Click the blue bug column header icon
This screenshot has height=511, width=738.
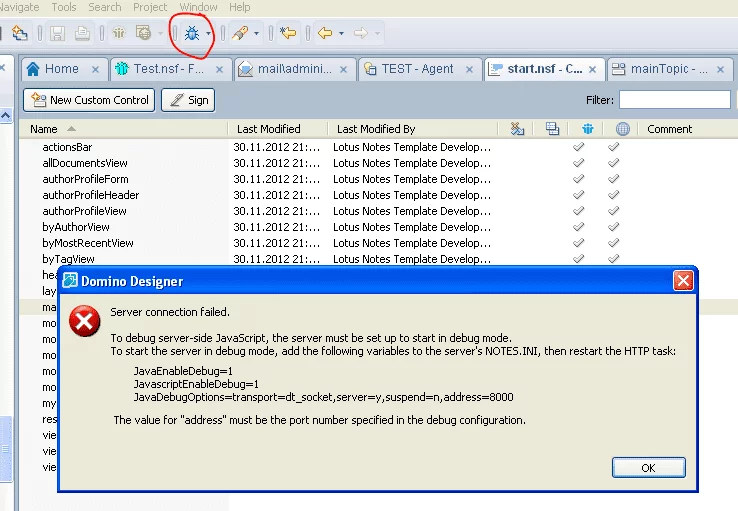588,129
